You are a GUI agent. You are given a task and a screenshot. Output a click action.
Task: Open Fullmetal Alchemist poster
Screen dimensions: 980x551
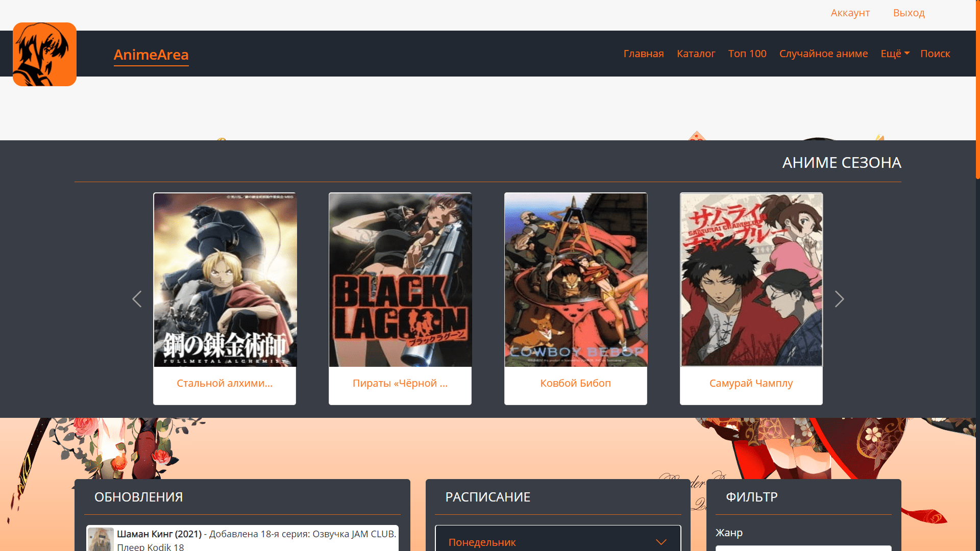coord(225,280)
